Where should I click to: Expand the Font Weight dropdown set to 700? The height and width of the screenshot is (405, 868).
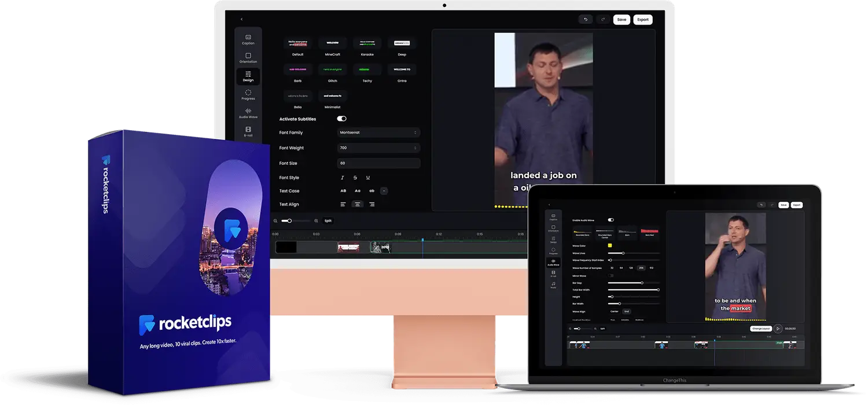378,148
